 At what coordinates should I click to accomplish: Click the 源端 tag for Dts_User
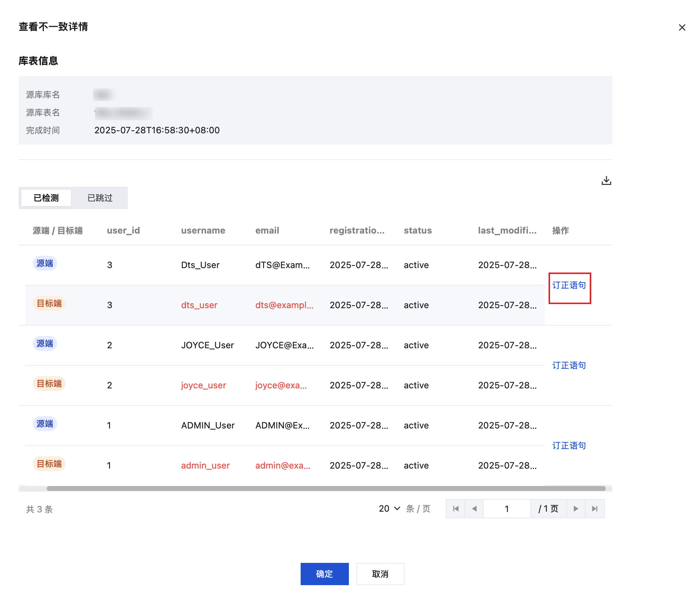(x=45, y=263)
